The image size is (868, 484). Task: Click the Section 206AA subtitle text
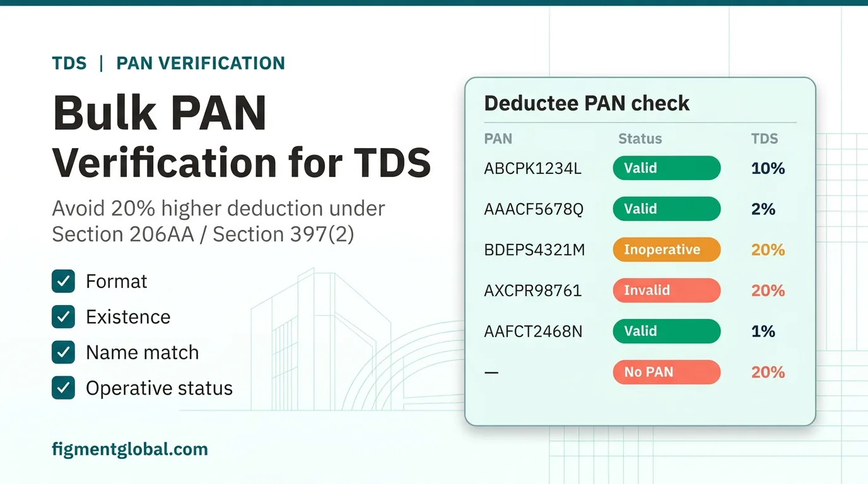click(218, 221)
